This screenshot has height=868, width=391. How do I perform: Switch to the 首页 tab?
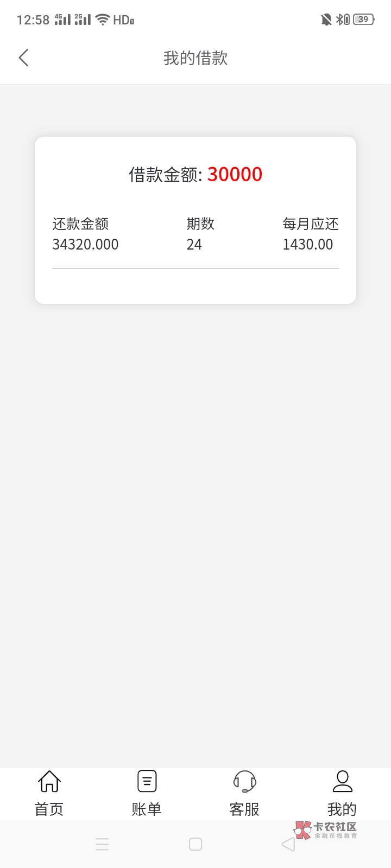49,809
